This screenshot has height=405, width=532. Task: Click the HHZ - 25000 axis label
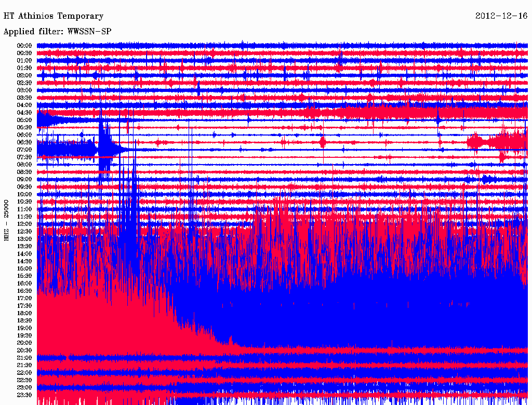tap(6, 221)
